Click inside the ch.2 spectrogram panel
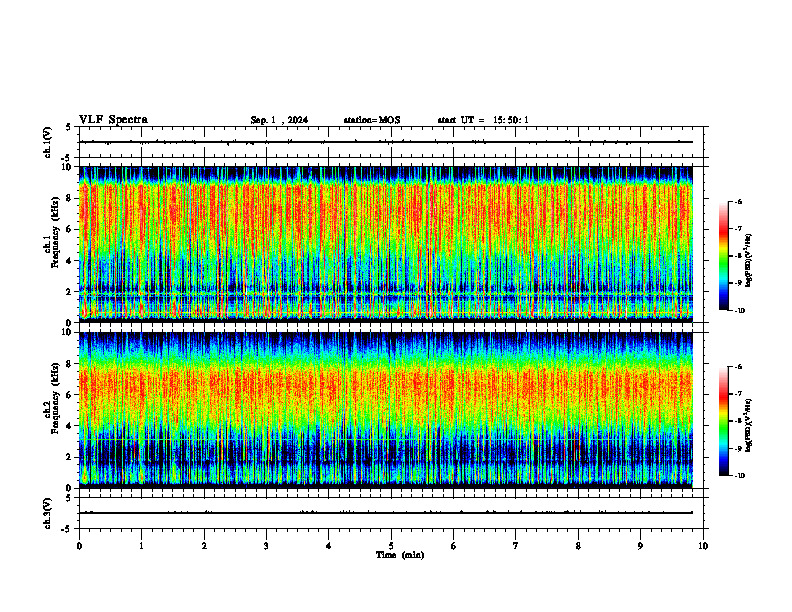This screenshot has width=792, height=612. [386, 410]
